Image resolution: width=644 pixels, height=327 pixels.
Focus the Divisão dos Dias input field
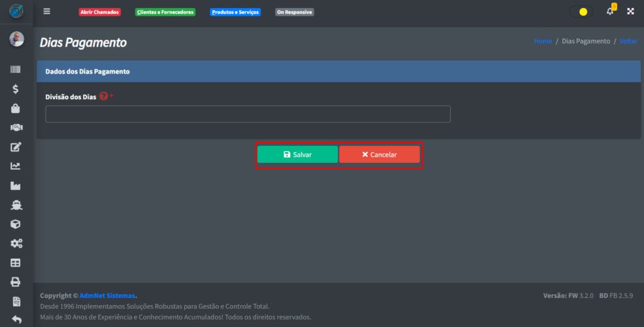[x=248, y=114]
